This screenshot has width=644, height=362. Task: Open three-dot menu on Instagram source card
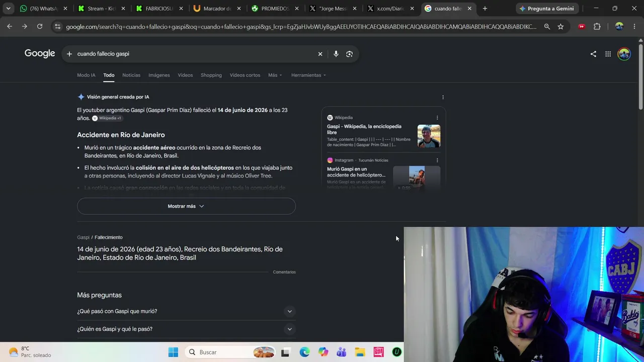pyautogui.click(x=437, y=160)
